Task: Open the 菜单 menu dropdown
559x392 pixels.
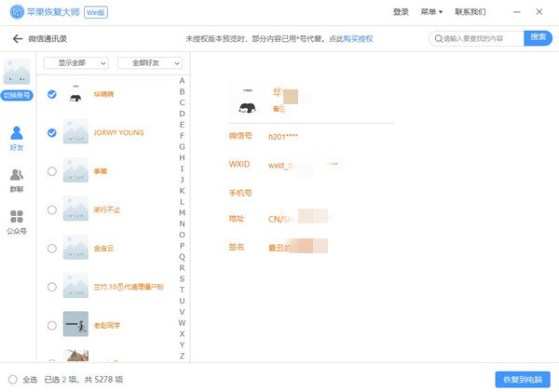Action: pyautogui.click(x=431, y=12)
